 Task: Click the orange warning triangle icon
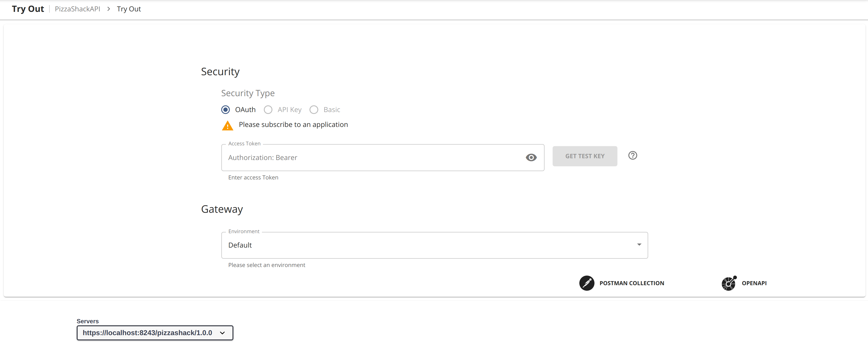(x=227, y=125)
